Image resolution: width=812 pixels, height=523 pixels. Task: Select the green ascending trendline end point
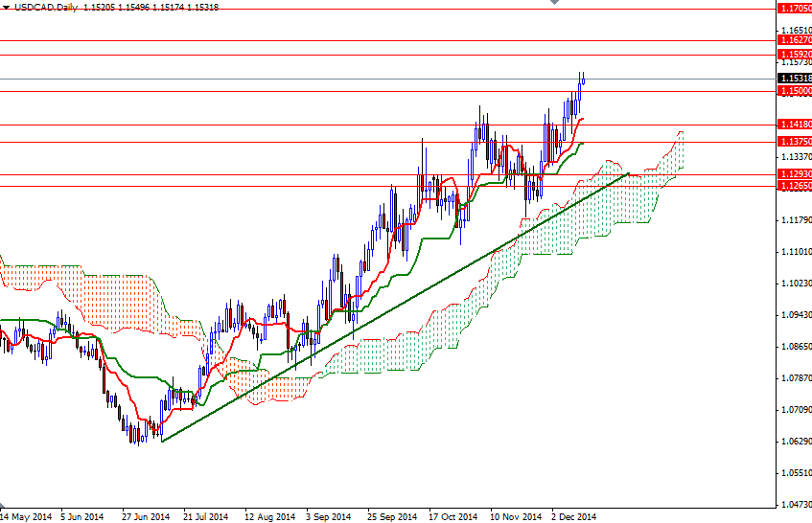628,173
